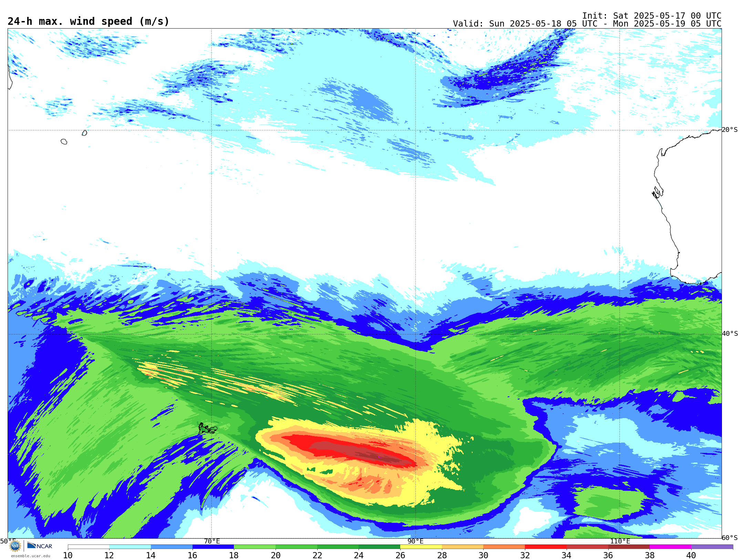Pick the white 10–12 colorbar swatch
Image resolution: width=744 pixels, height=560 pixels.
pyautogui.click(x=89, y=547)
